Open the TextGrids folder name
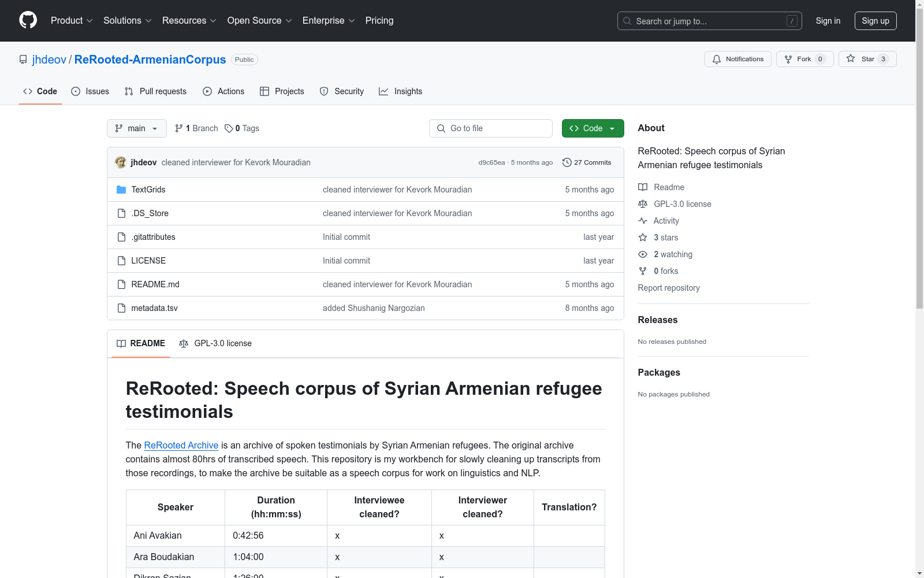Image resolution: width=924 pixels, height=578 pixels. (148, 190)
